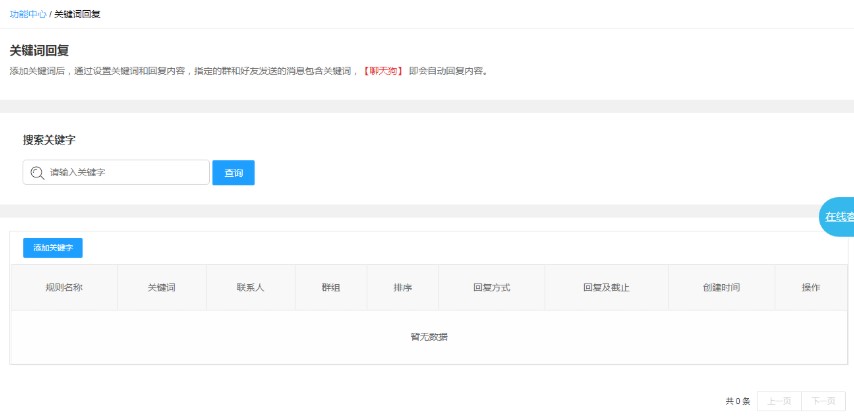Open the 在线客服 floating chat bubble
Image resolution: width=854 pixels, height=417 pixels.
(838, 217)
